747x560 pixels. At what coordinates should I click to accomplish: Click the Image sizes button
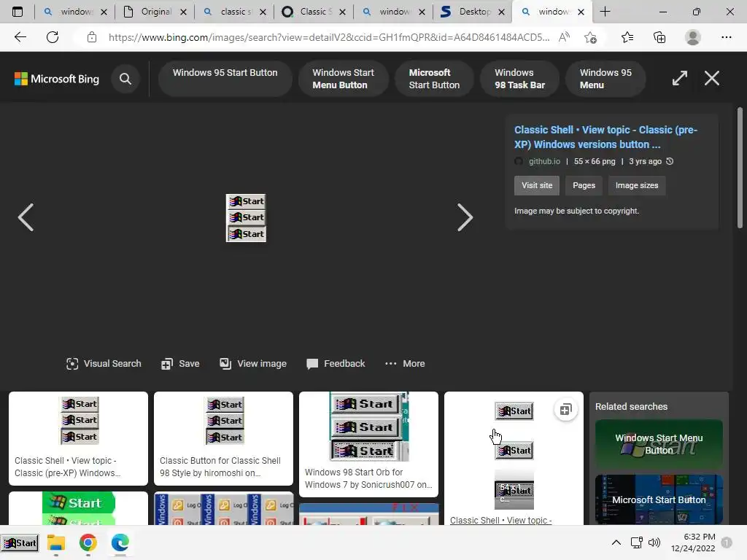coord(636,185)
